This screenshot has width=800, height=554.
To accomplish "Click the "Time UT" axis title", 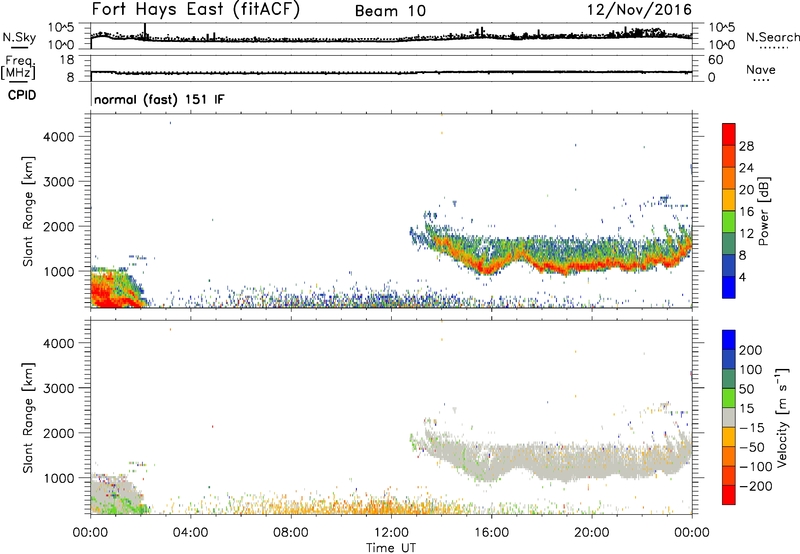I will [x=391, y=548].
